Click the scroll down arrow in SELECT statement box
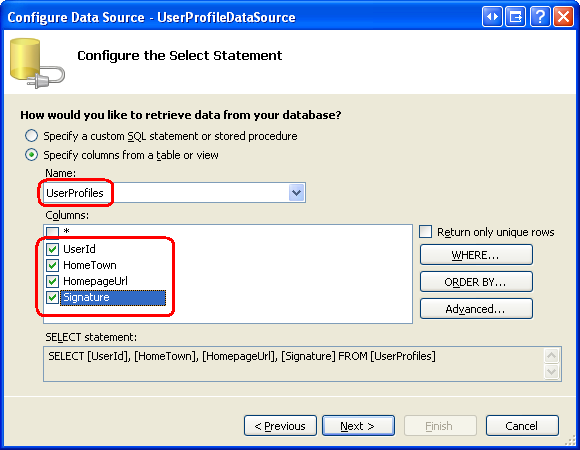Viewport: 580px width, 450px height. (x=551, y=371)
